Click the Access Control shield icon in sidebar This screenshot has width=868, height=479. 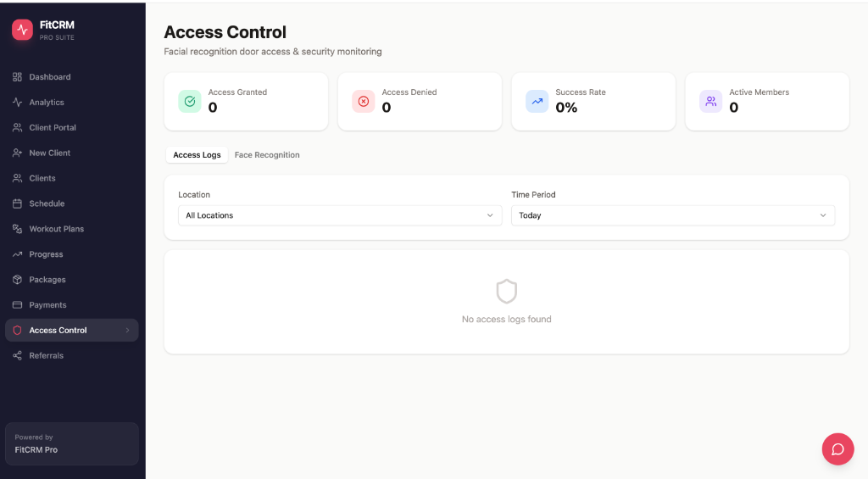17,330
